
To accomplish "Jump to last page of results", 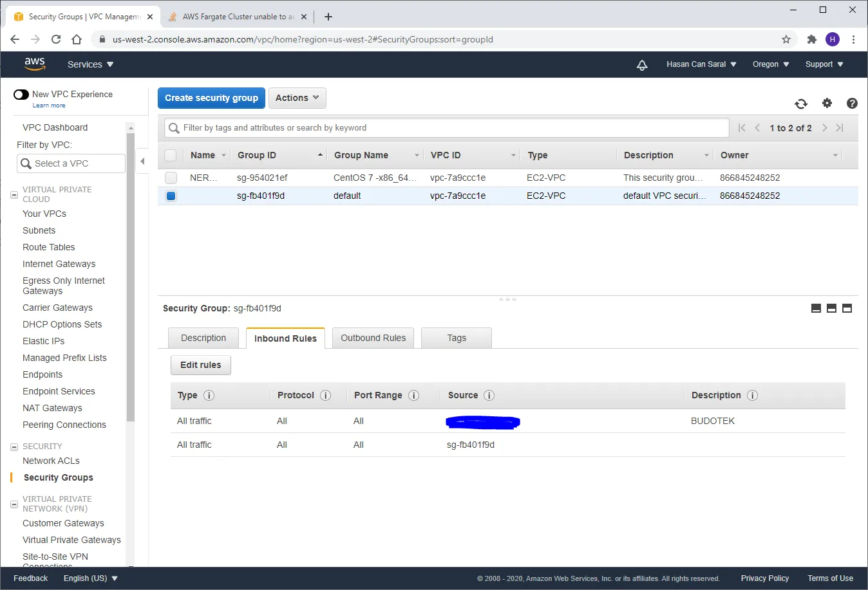I will pos(840,128).
